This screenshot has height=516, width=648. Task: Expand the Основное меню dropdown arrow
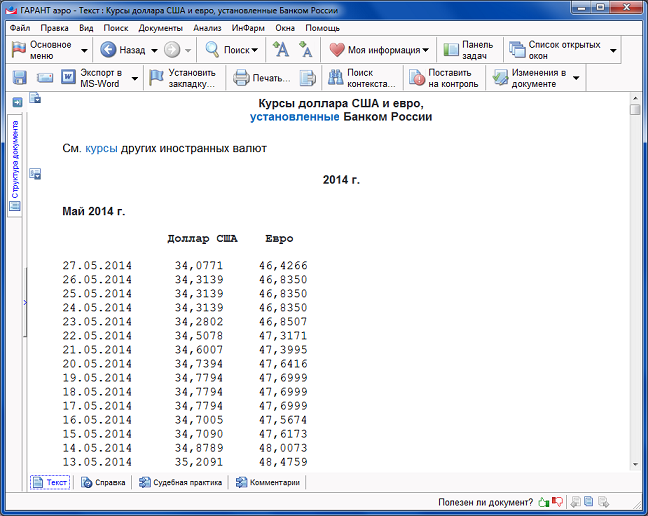click(x=84, y=50)
